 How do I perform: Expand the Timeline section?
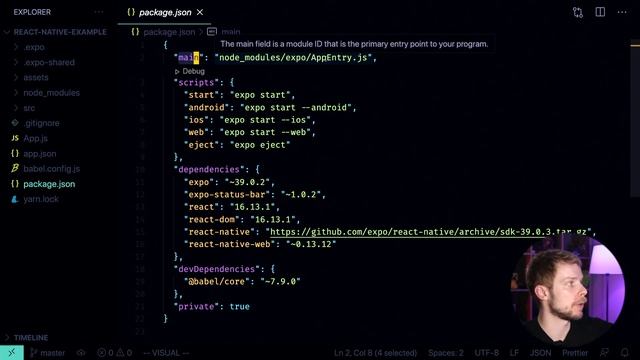point(31,338)
